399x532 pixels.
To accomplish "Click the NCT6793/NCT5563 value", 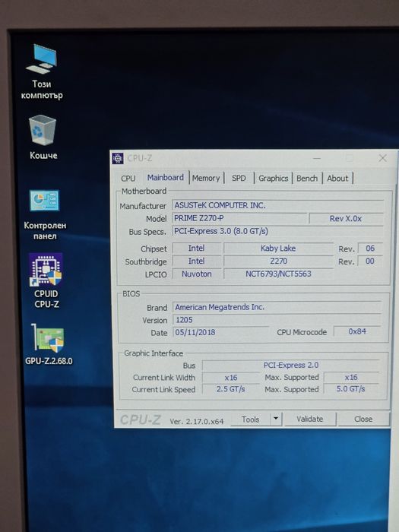I will pos(278,274).
